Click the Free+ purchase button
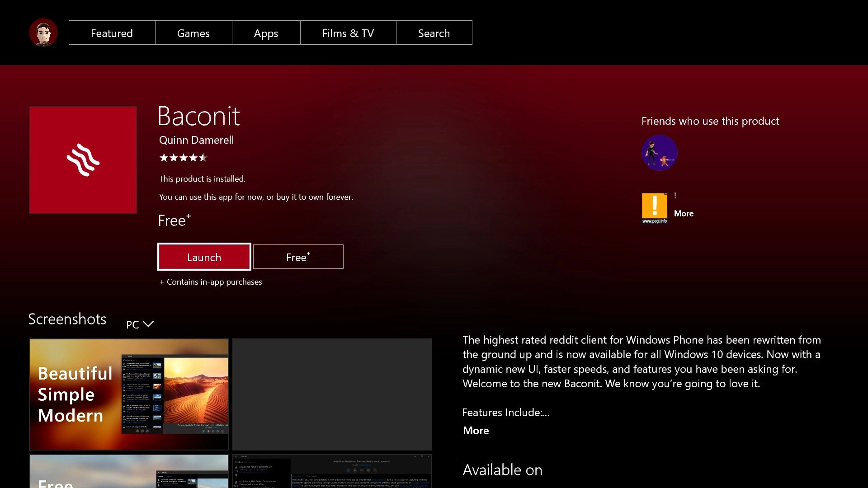 click(298, 257)
